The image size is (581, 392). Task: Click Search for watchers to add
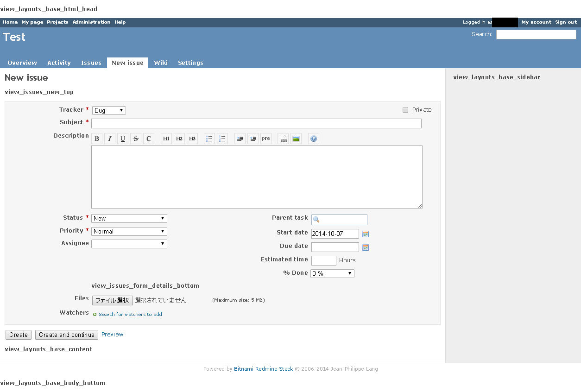[x=130, y=314]
